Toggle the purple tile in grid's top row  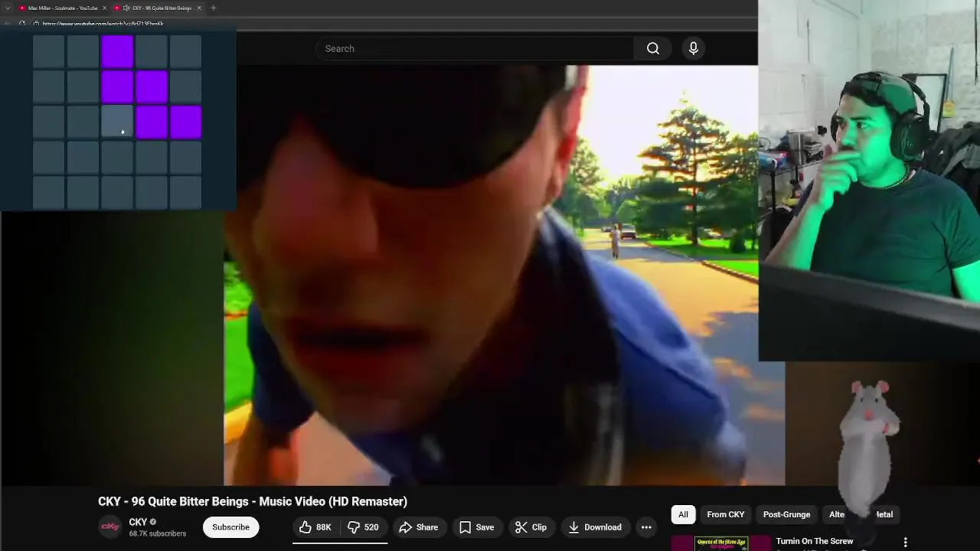(117, 52)
